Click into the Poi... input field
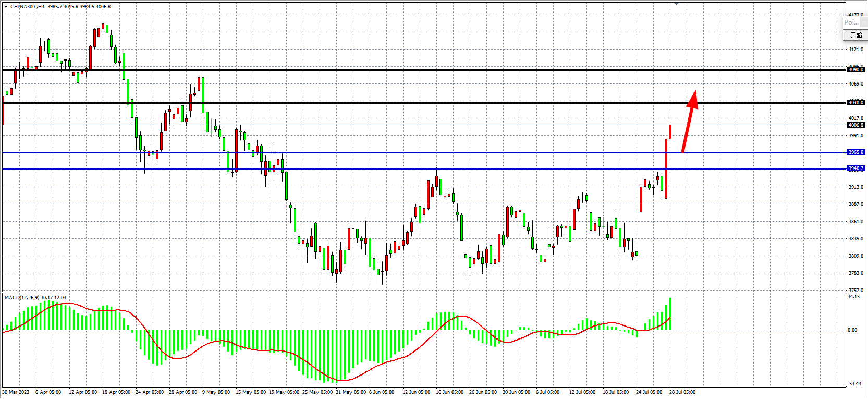Screen dimensions: 868x399 852,22
